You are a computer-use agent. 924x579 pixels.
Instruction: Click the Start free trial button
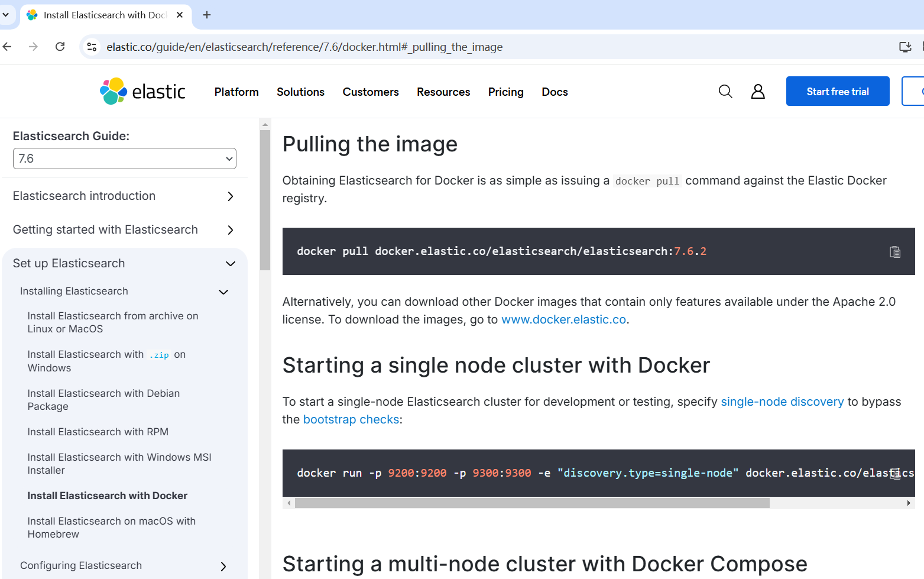pyautogui.click(x=837, y=92)
